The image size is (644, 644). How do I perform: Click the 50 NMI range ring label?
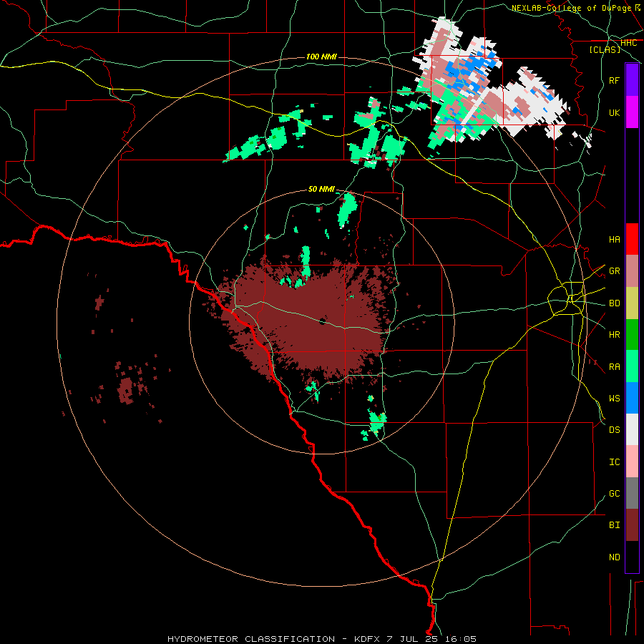[x=321, y=189]
